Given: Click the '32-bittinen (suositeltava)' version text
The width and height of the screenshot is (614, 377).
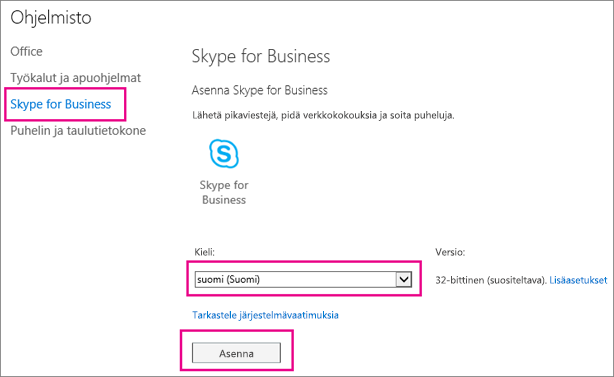Looking at the screenshot, I should click(491, 280).
